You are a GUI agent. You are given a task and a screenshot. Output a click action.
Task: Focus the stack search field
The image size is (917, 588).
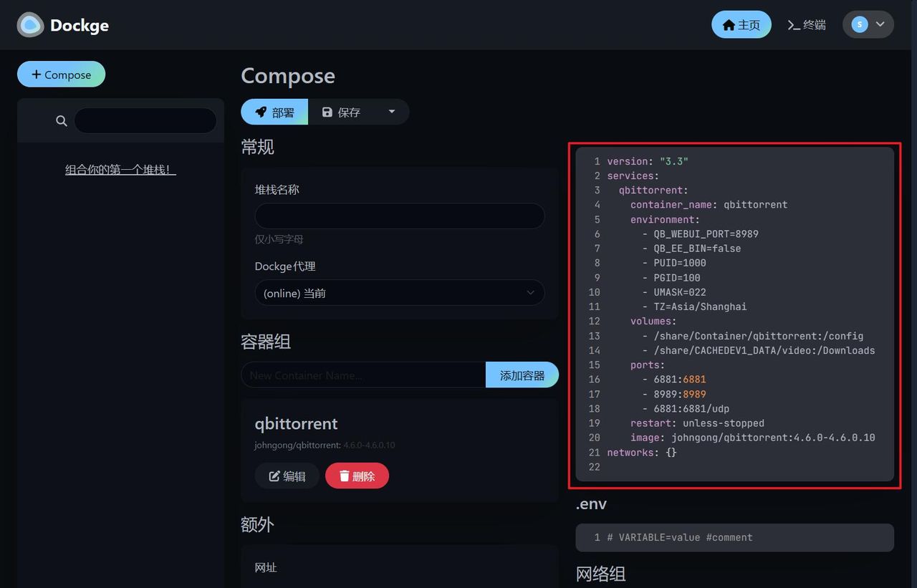[145, 120]
